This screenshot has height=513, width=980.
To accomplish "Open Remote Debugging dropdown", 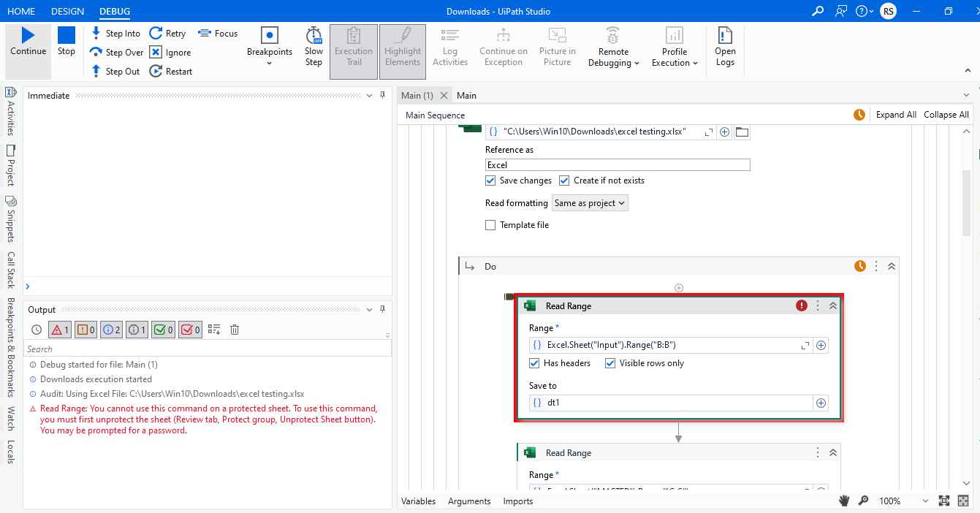I will (613, 47).
